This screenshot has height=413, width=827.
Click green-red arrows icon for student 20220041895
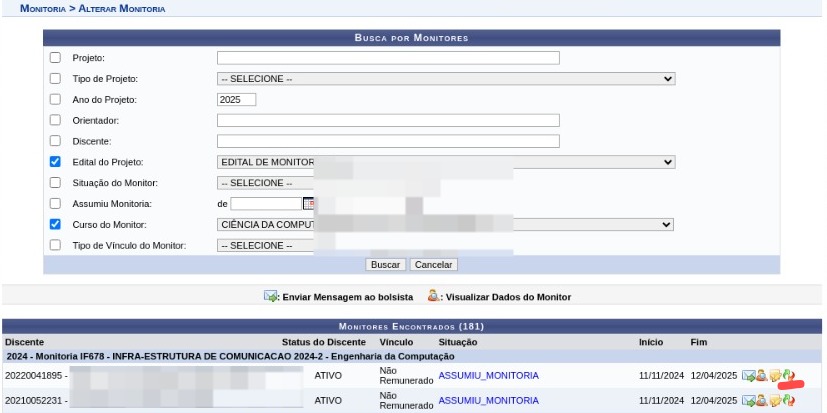point(788,376)
